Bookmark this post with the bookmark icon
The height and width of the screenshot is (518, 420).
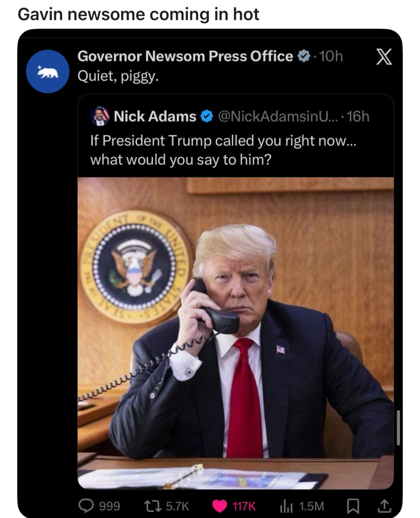[x=353, y=506]
